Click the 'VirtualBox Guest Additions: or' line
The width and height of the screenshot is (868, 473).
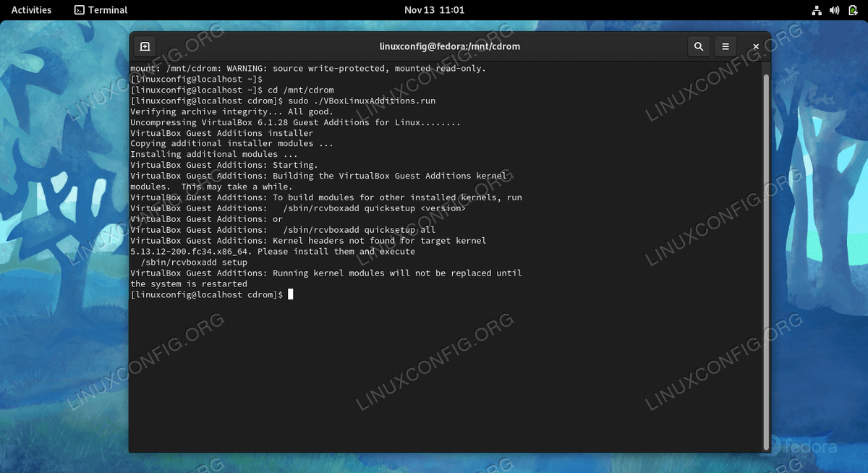pos(206,220)
